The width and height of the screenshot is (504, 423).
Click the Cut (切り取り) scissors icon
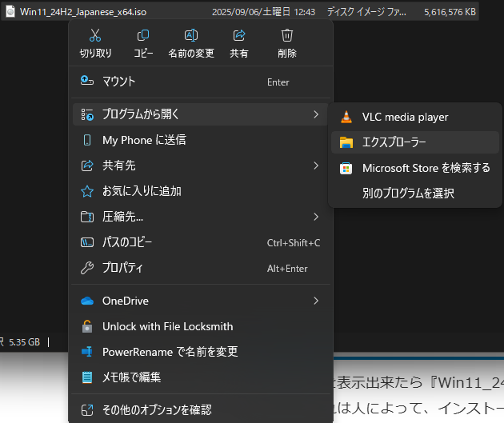click(x=95, y=35)
